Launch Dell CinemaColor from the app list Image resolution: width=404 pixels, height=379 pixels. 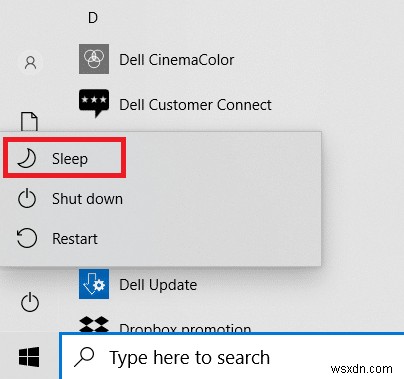177,60
